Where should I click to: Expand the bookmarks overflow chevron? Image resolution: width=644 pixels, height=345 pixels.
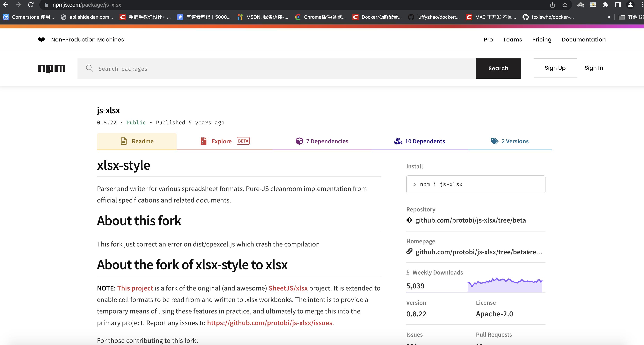coord(609,17)
